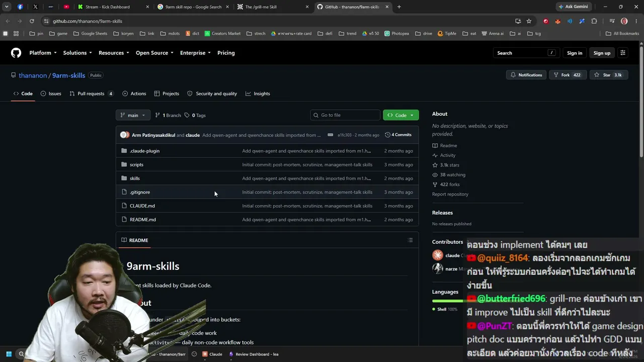Switch to the Issues tab
This screenshot has width=644, height=362.
click(x=51, y=94)
